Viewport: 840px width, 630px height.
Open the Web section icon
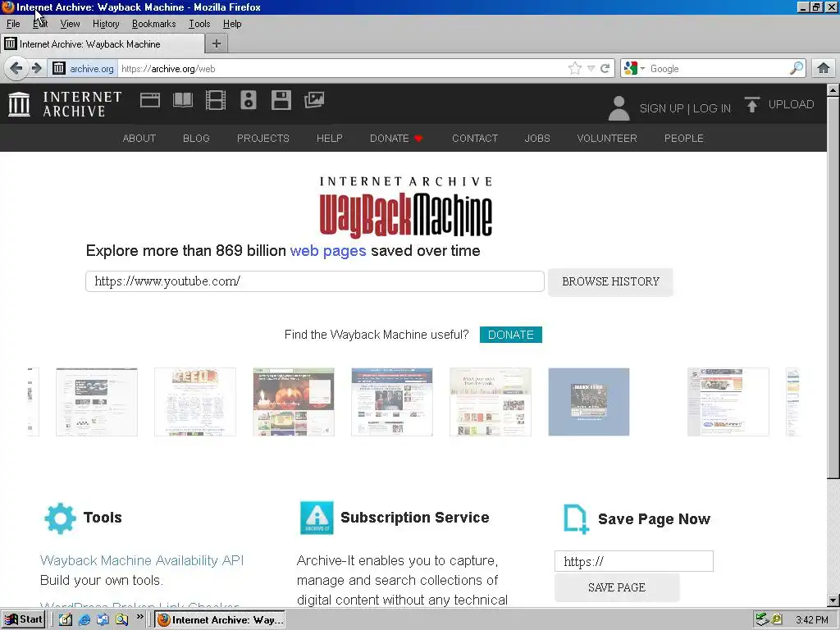150,100
